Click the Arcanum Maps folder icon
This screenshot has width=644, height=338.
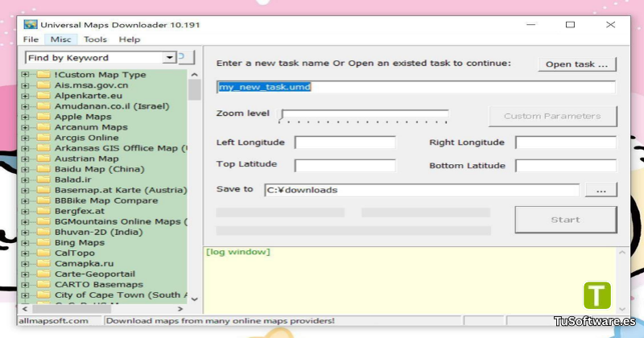coord(43,127)
